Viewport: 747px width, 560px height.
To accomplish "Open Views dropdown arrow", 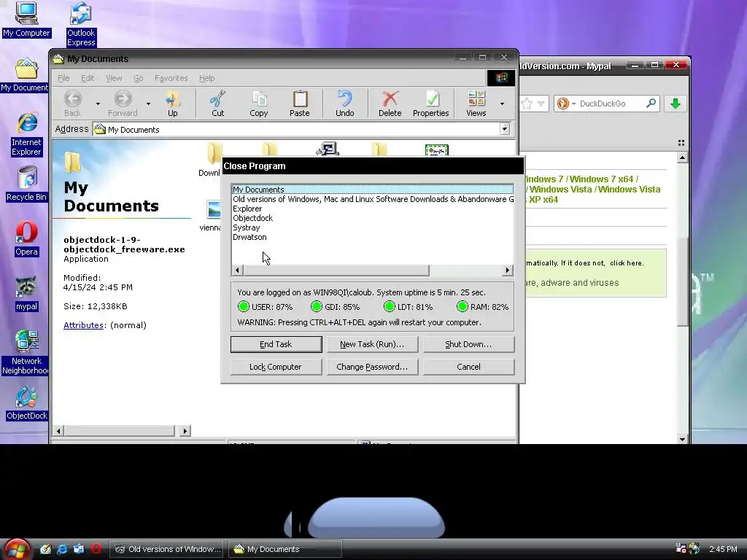I will pos(502,104).
